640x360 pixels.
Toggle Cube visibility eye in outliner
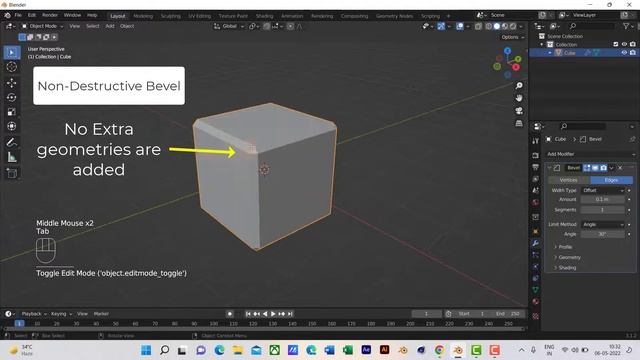point(624,53)
